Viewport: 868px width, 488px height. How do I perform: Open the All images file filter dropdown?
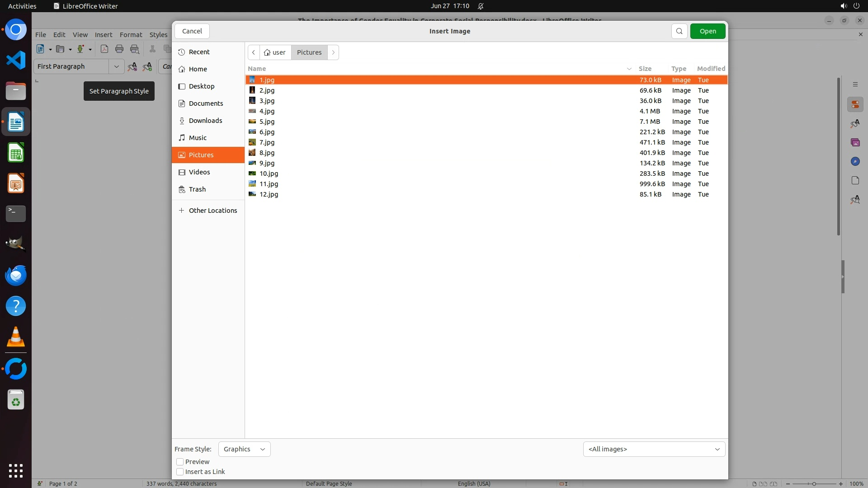pos(654,449)
